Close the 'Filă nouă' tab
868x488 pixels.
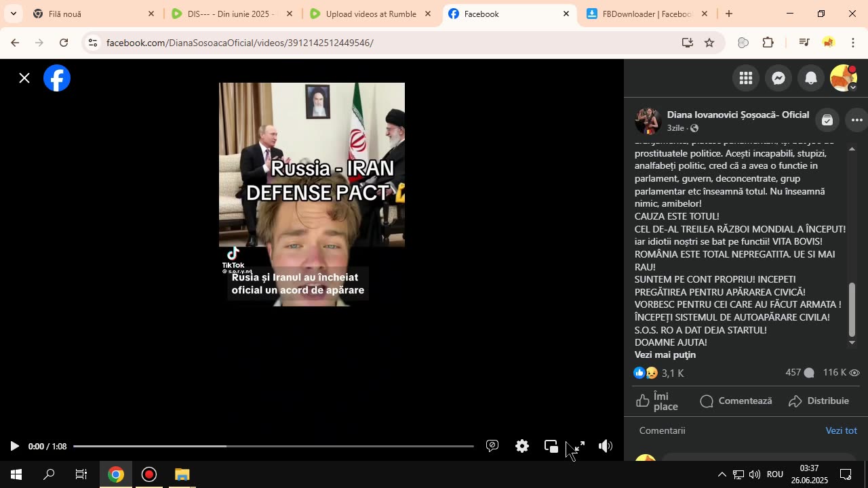(x=151, y=14)
